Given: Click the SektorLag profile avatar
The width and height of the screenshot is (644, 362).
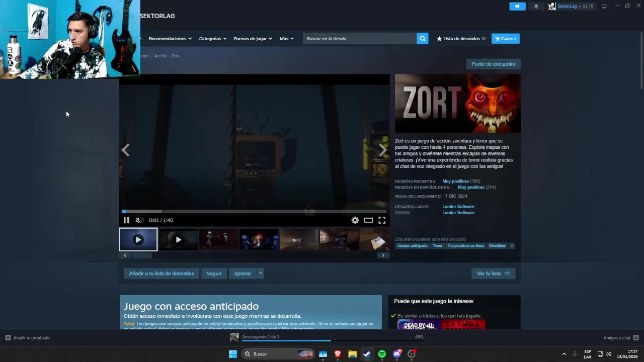Looking at the screenshot, I should tap(552, 6).
